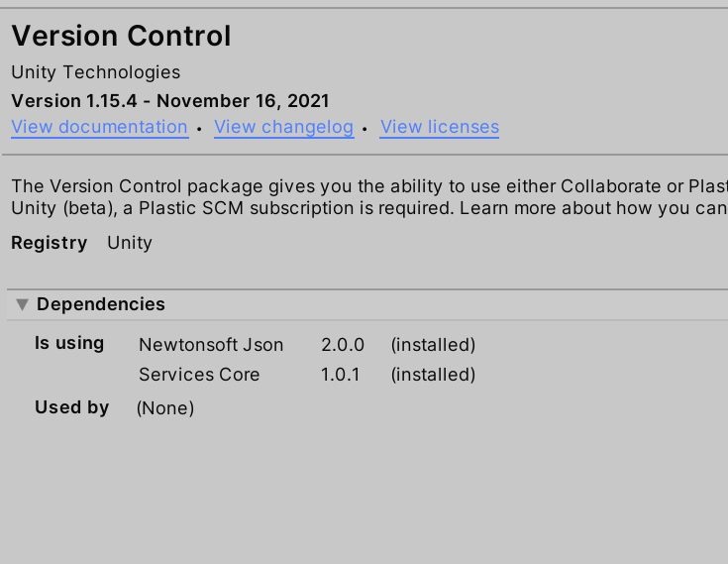
Task: Click the Dependencies header label
Action: (x=101, y=304)
